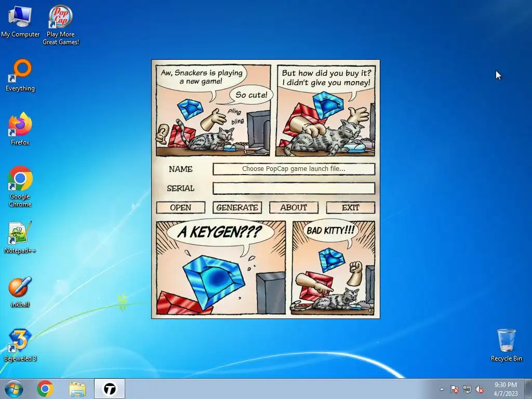Select the Recycle Bin icon
This screenshot has width=532, height=399.
click(x=506, y=345)
